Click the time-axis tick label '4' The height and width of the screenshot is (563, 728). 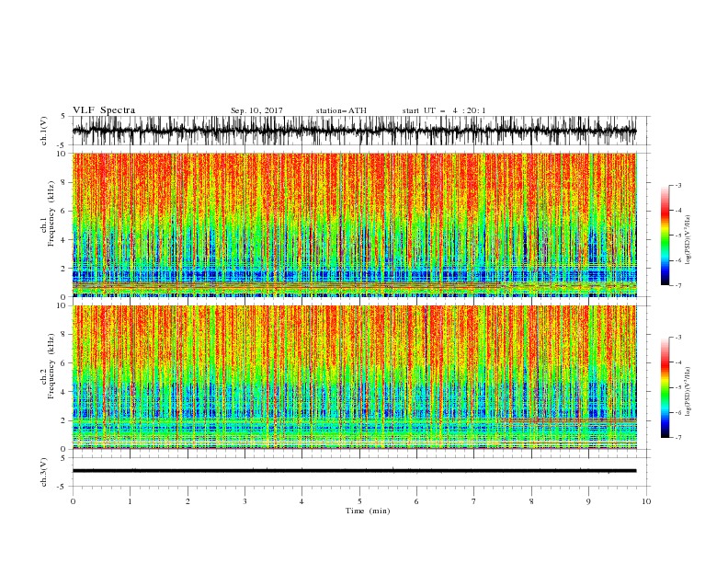pyautogui.click(x=301, y=501)
